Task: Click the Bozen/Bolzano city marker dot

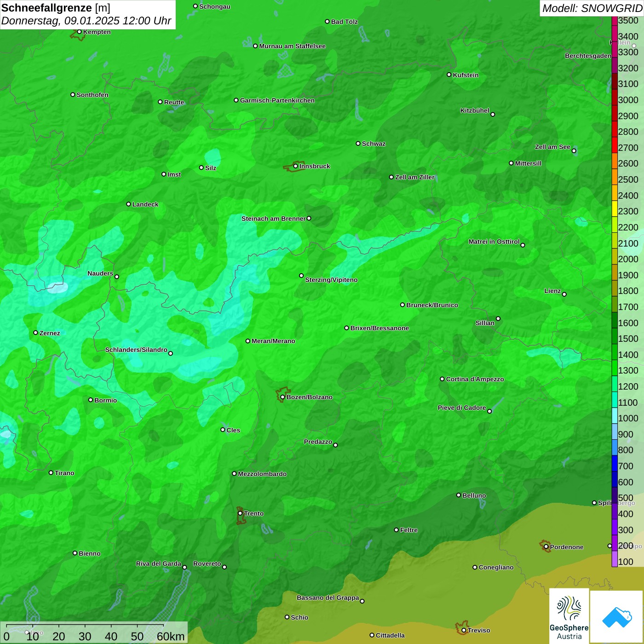Action: [x=283, y=397]
